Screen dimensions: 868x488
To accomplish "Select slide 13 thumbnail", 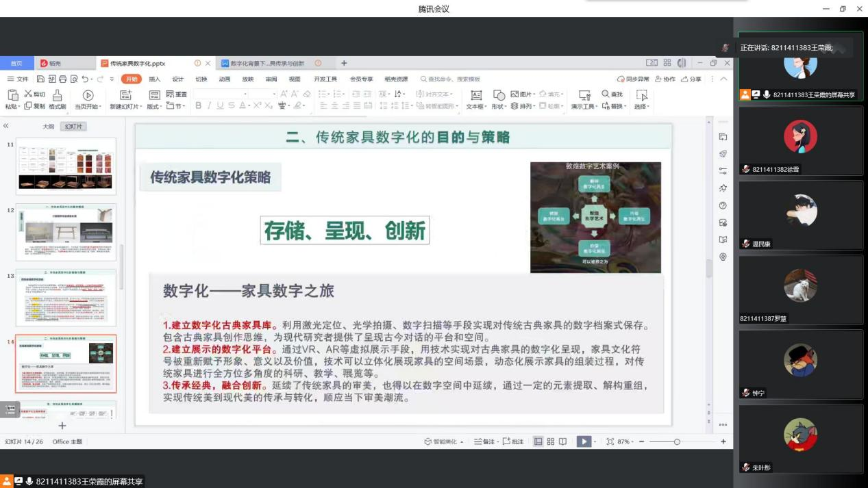I will 66,298.
